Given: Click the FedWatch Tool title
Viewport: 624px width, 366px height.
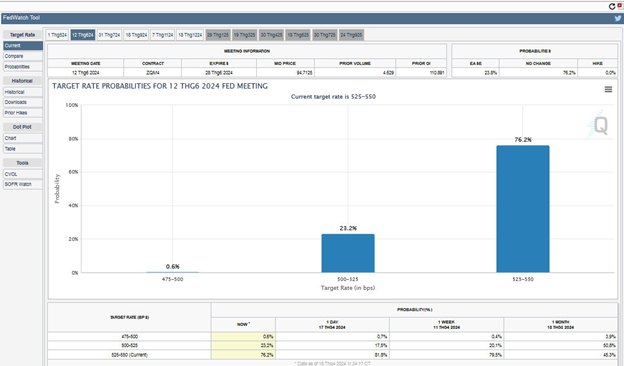Looking at the screenshot, I should pyautogui.click(x=21, y=18).
